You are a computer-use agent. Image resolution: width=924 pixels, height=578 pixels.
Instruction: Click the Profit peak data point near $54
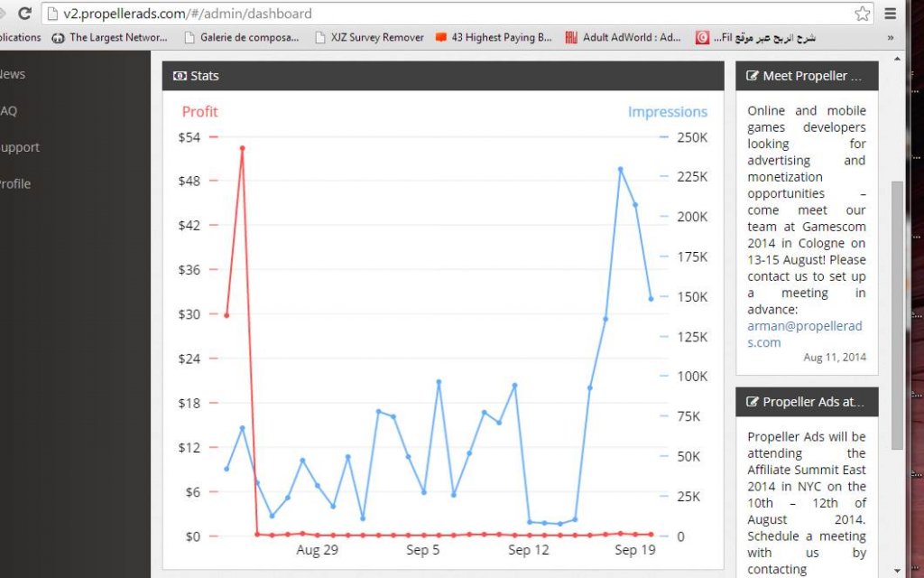tap(242, 148)
